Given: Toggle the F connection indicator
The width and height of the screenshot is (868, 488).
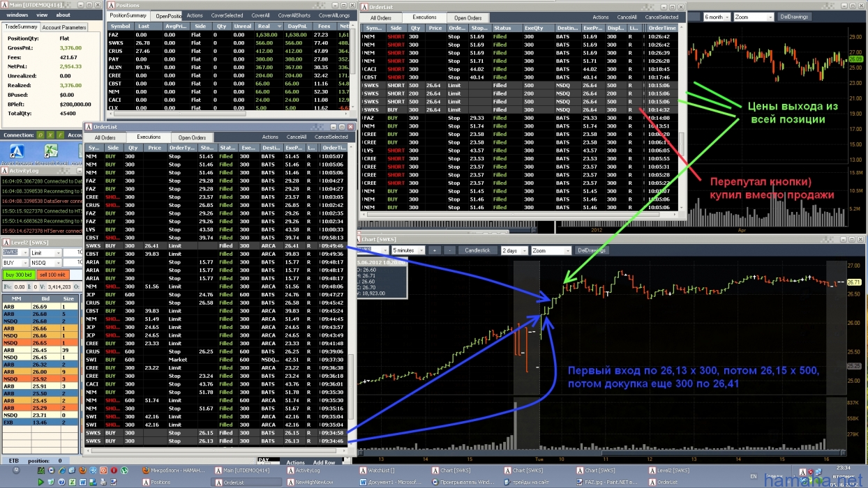Looking at the screenshot, I should [x=60, y=135].
